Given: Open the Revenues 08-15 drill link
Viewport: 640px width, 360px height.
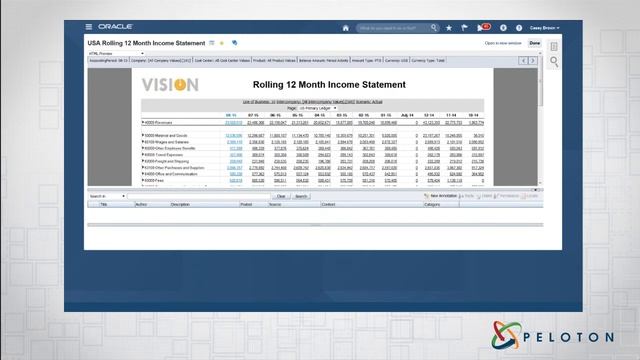Looking at the screenshot, I should [233, 122].
